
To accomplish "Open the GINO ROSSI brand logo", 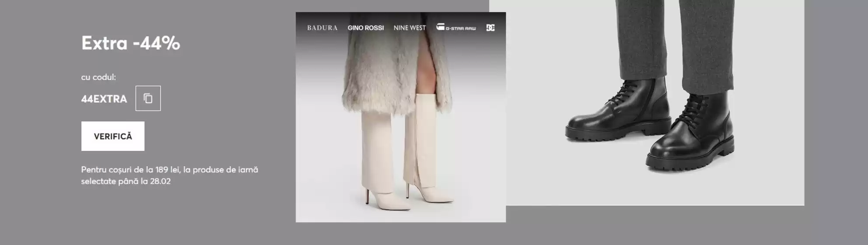I will point(366,28).
